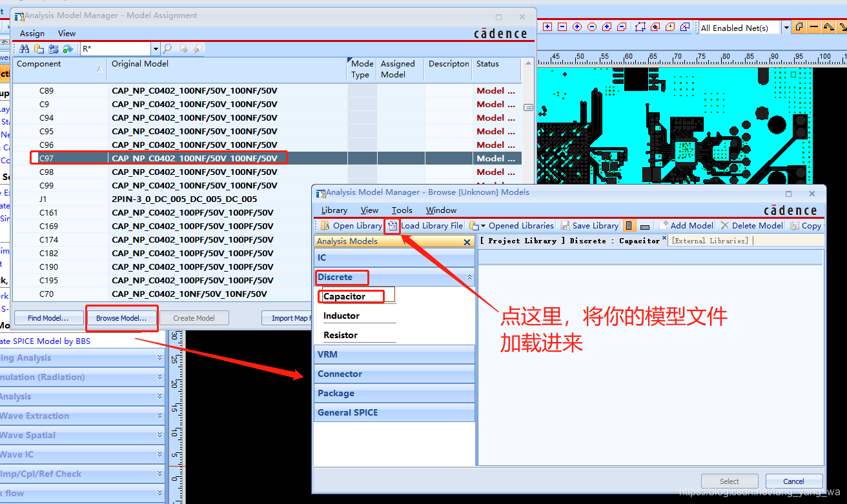The image size is (847, 504).
Task: Open the Tools menu in Browse Models
Action: click(x=402, y=210)
